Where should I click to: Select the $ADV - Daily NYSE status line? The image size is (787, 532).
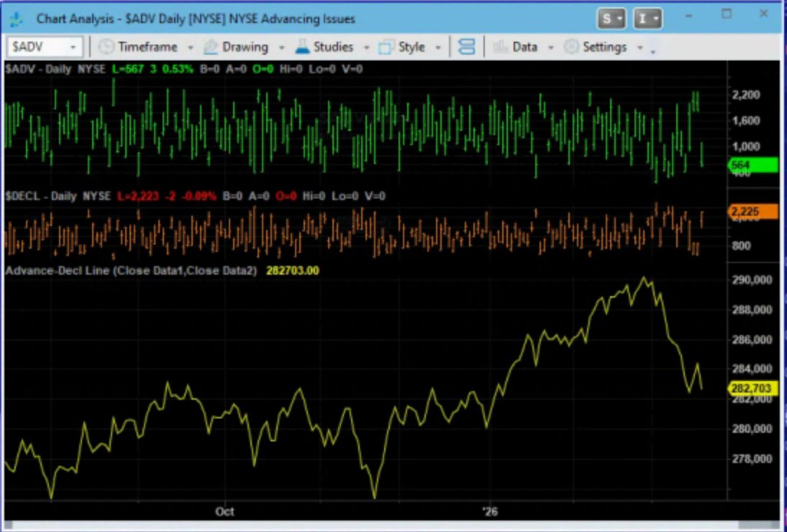coord(183,69)
